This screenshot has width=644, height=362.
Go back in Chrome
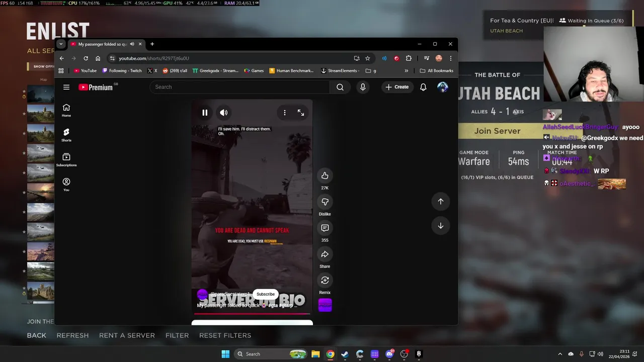tap(62, 58)
